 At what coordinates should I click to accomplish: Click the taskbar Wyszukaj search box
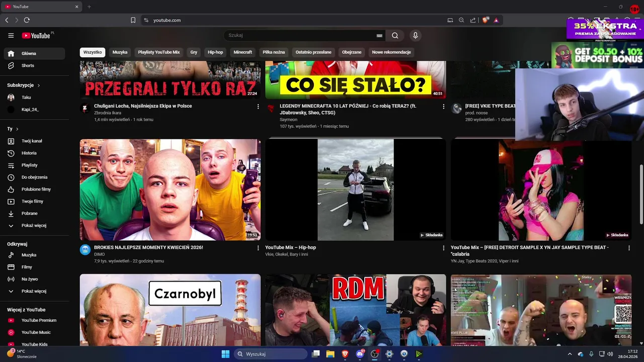272,354
